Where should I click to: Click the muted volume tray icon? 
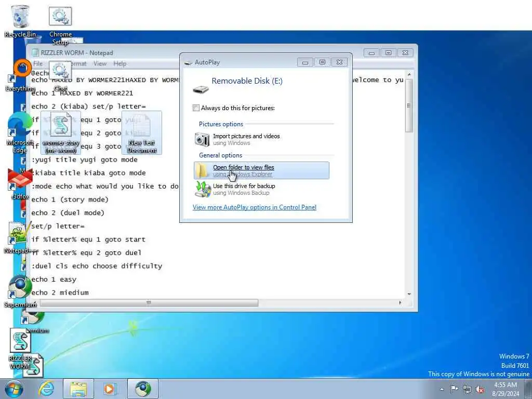(480, 389)
